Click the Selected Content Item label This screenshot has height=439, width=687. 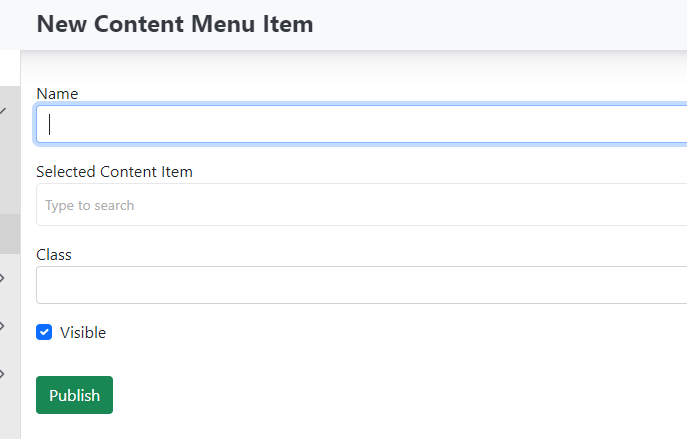point(114,171)
